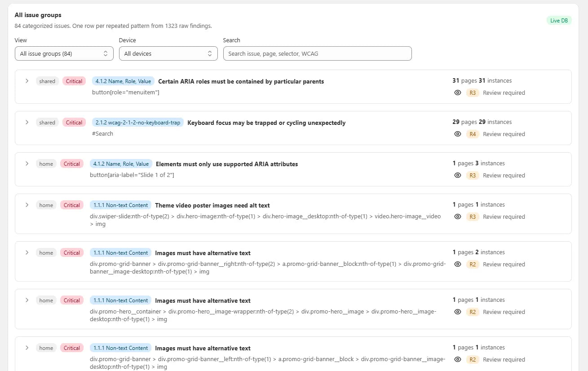Click '1 pages 2 instances' count
The image size is (588, 371).
(478, 252)
